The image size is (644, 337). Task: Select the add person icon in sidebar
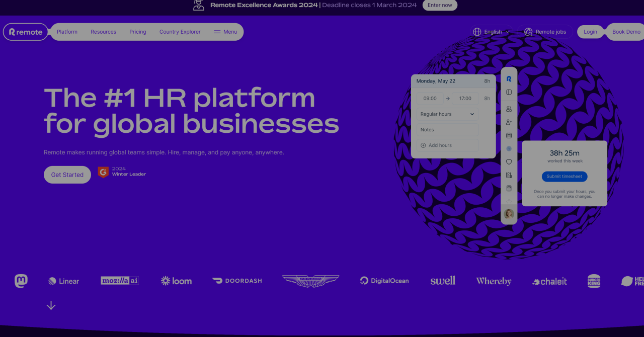[509, 122]
